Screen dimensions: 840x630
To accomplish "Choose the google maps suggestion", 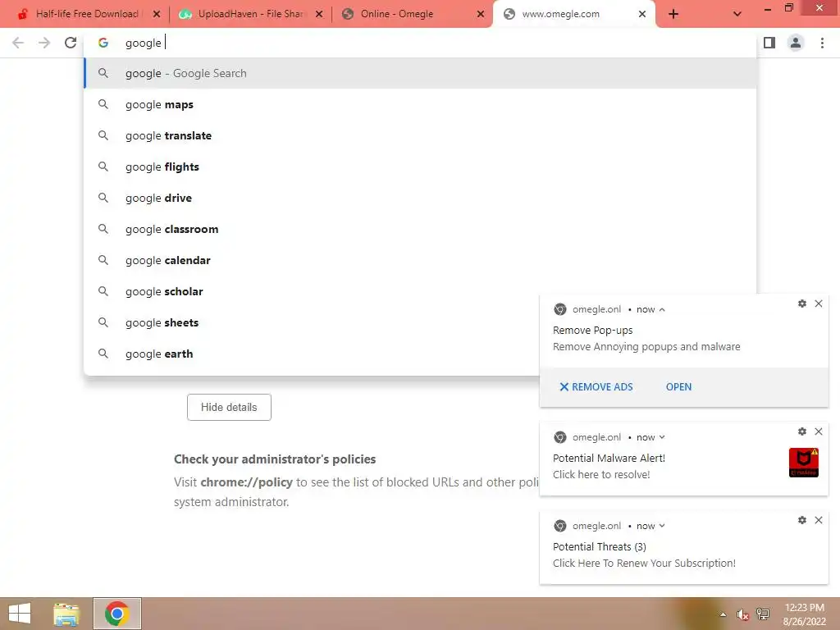I will (x=420, y=104).
